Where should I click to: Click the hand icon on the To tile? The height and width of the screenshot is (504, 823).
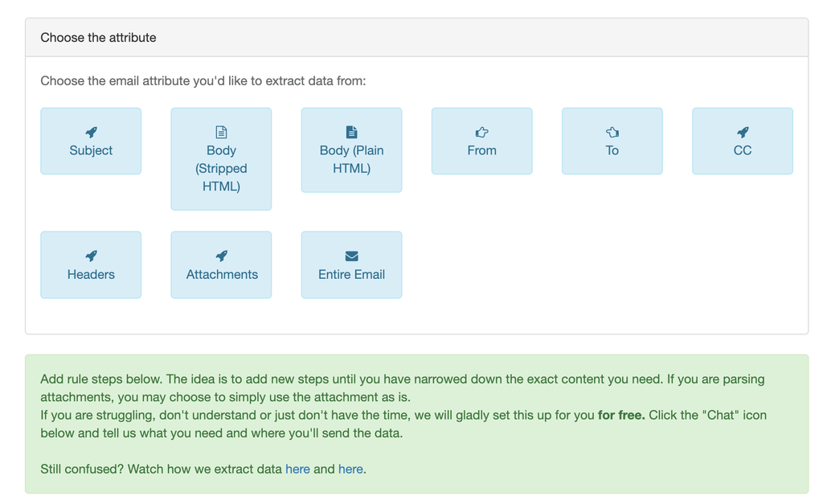pyautogui.click(x=612, y=132)
